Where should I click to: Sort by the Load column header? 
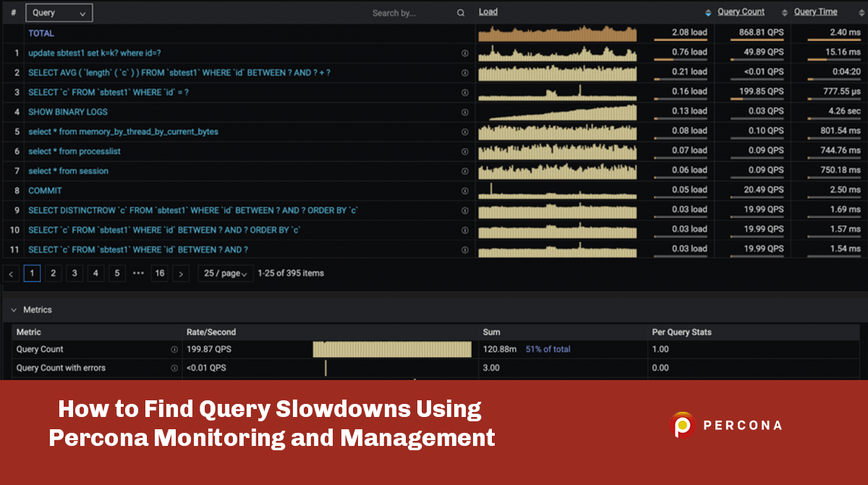click(488, 12)
